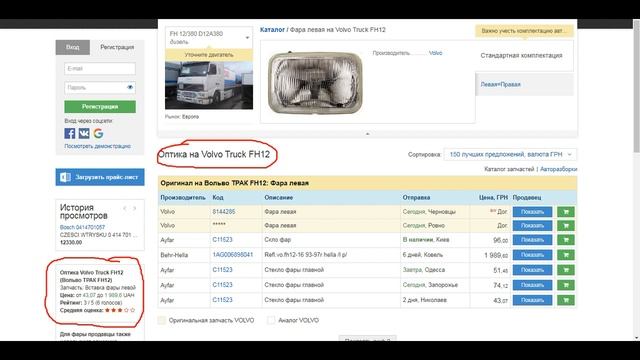Viewport: 640px width, 360px height.
Task: Open Посмотреть демонстрацию link
Action: coord(98,146)
